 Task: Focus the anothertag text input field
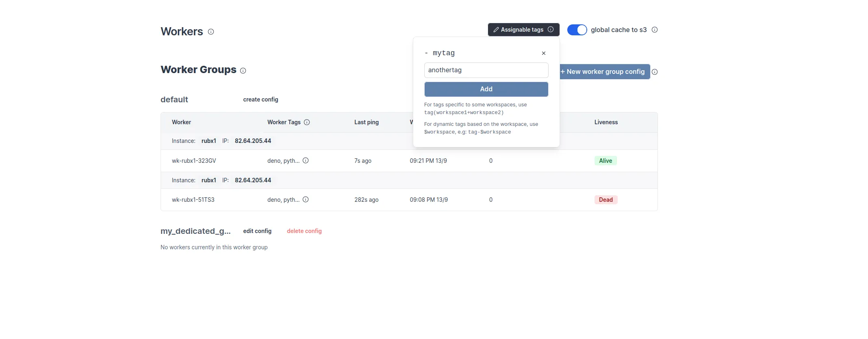pos(486,70)
